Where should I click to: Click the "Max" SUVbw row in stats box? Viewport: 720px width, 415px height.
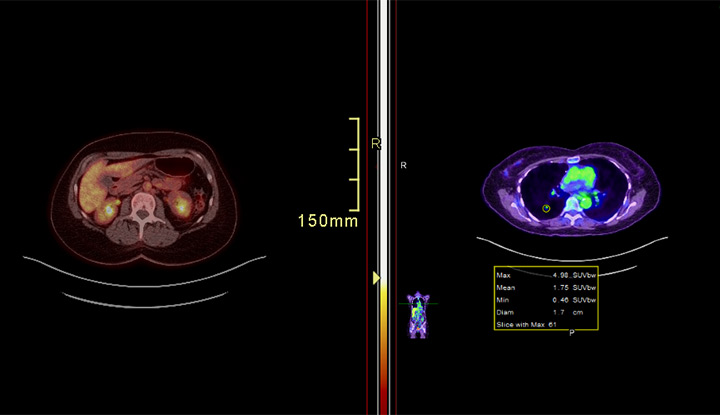(546, 275)
